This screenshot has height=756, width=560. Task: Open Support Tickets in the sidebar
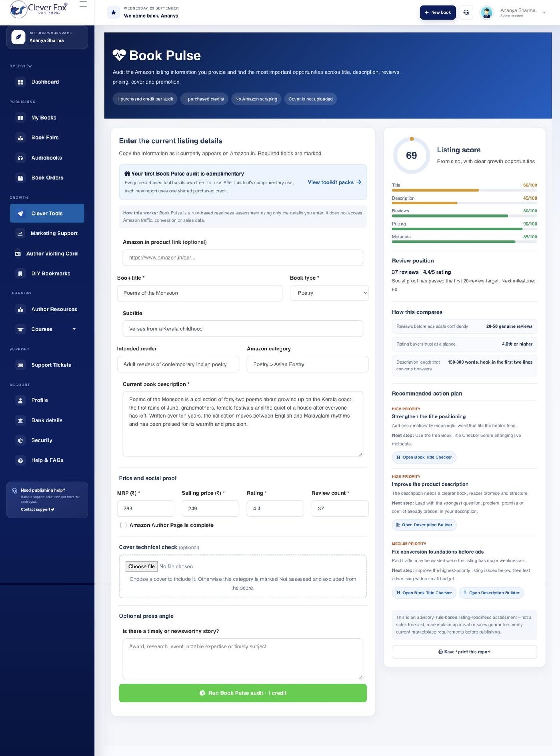(47, 365)
